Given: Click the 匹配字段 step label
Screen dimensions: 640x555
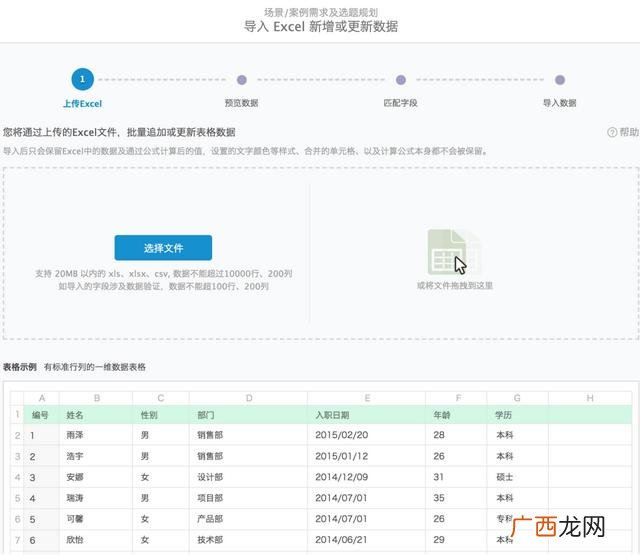Looking at the screenshot, I should 400,103.
